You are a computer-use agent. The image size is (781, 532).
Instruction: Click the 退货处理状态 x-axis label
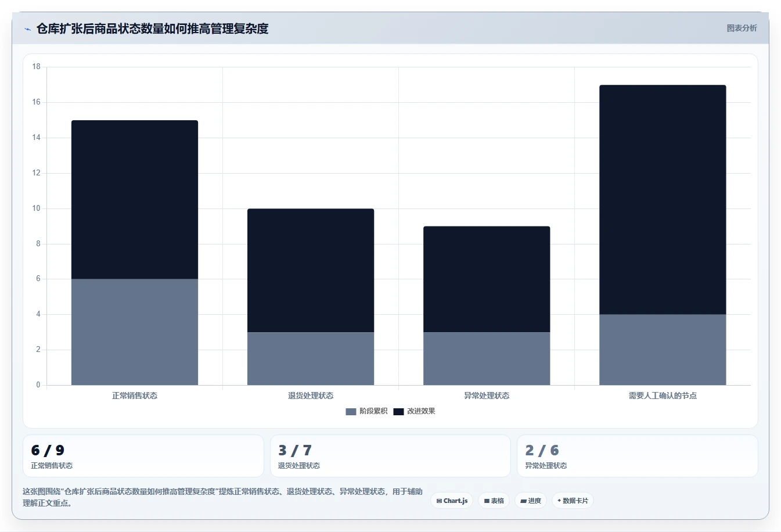click(311, 396)
